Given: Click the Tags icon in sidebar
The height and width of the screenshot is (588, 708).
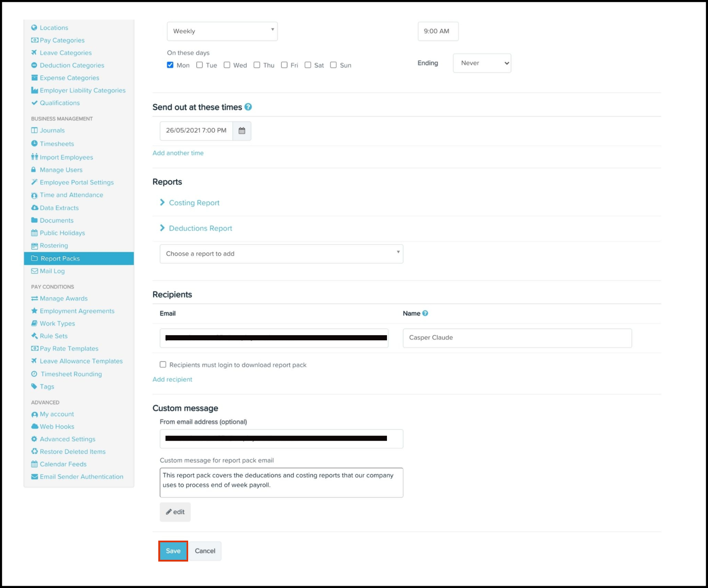Looking at the screenshot, I should [x=34, y=386].
